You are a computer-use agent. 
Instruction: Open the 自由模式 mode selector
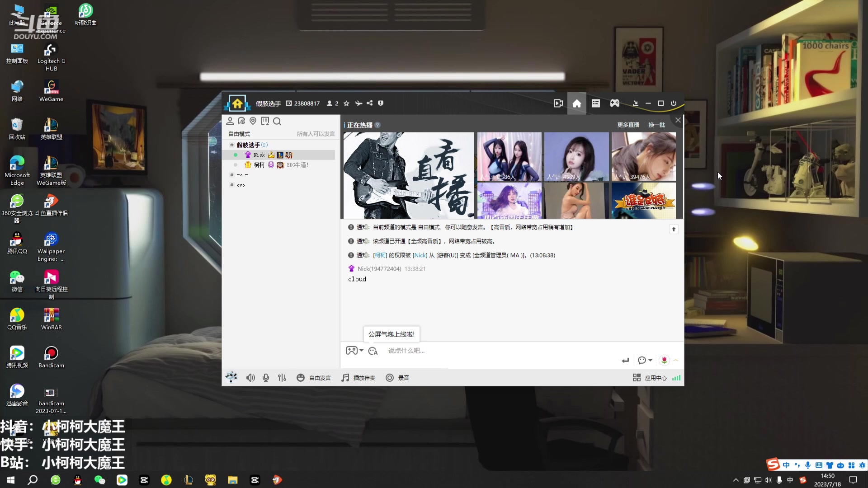click(239, 134)
